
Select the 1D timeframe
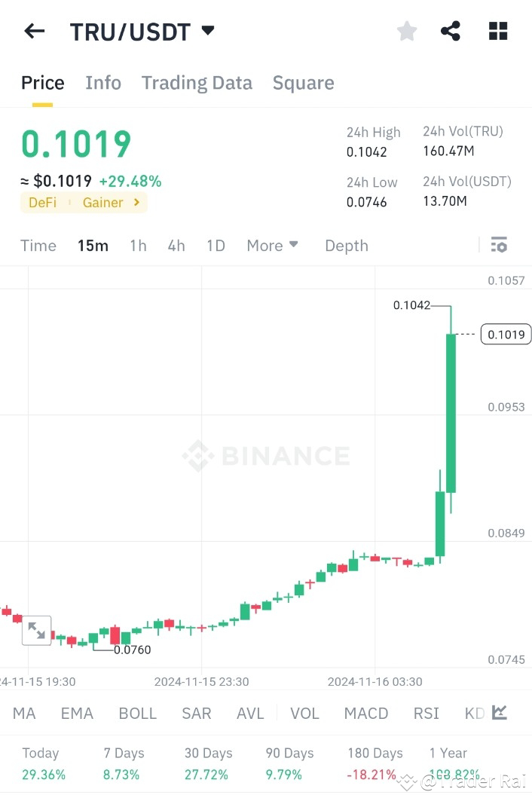(216, 245)
